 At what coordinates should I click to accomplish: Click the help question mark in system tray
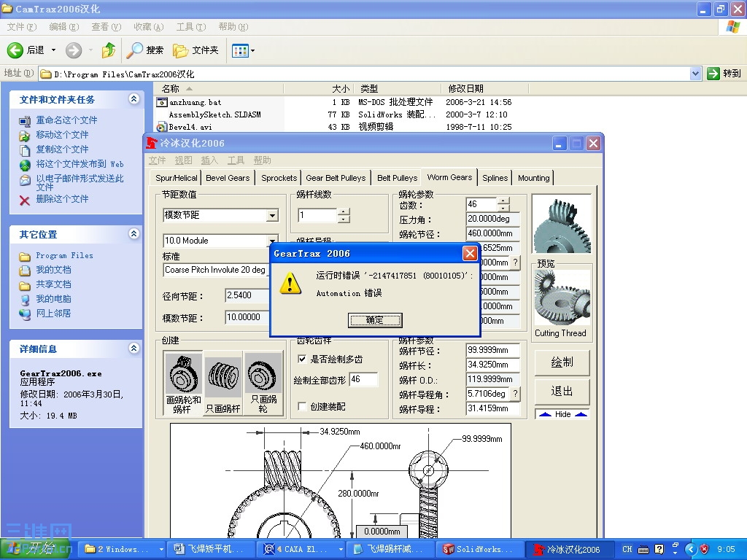[x=659, y=550]
